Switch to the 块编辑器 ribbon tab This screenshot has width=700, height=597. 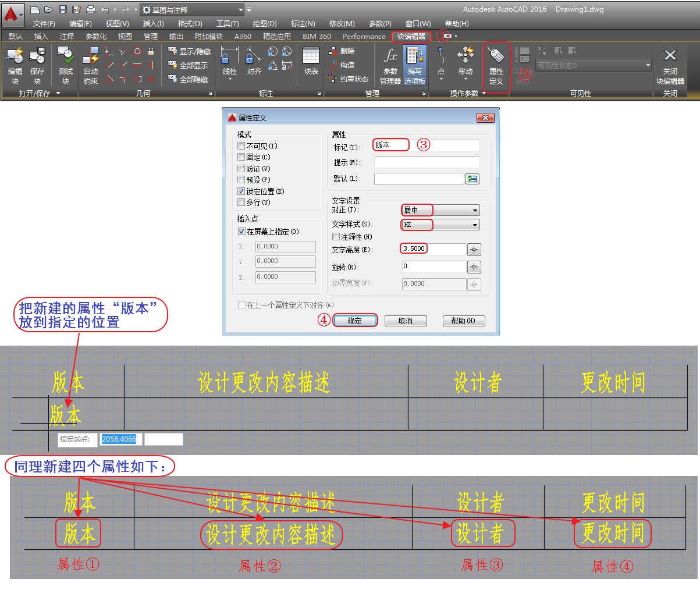tap(411, 36)
